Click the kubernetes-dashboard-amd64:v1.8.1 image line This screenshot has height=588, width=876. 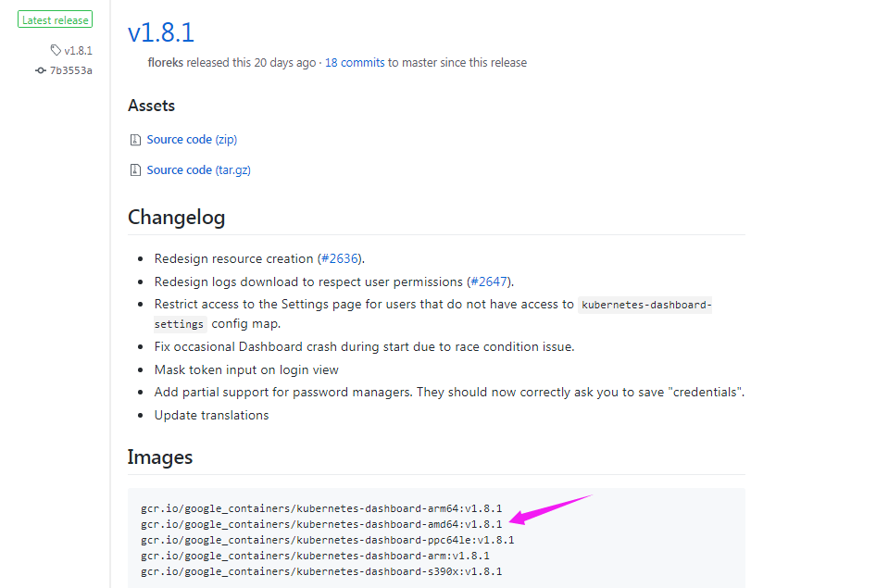pos(321,524)
